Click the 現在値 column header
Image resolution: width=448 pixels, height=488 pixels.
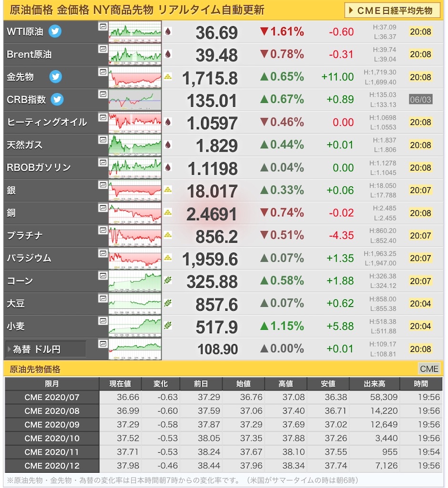point(120,384)
